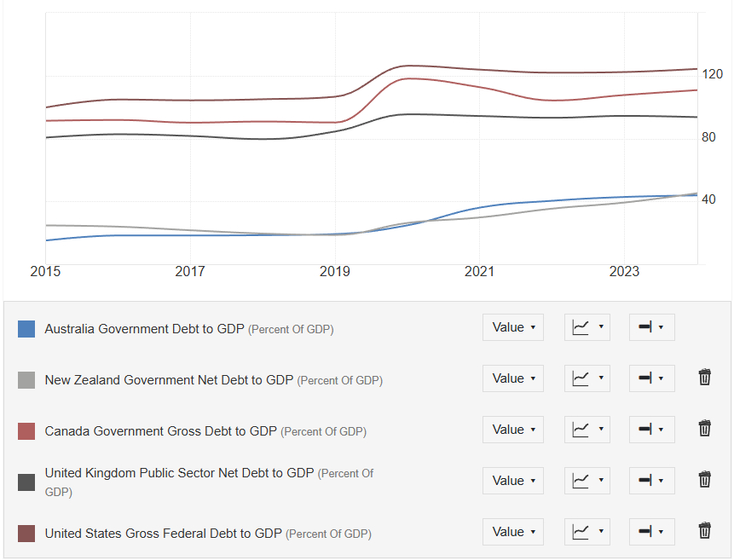Open chart type selector for Australia series

[587, 327]
